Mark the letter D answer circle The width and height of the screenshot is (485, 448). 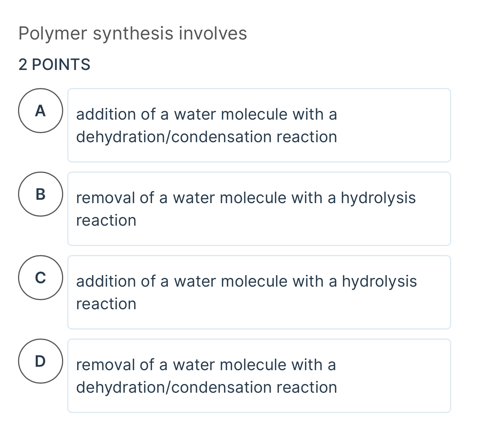[41, 361]
